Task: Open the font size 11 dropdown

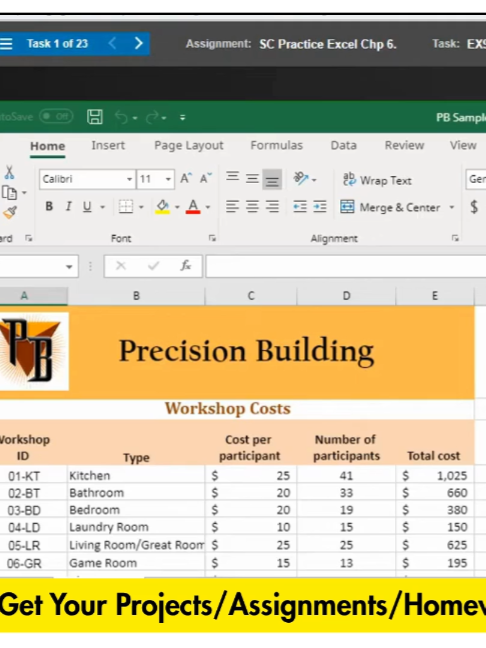Action: (168, 179)
